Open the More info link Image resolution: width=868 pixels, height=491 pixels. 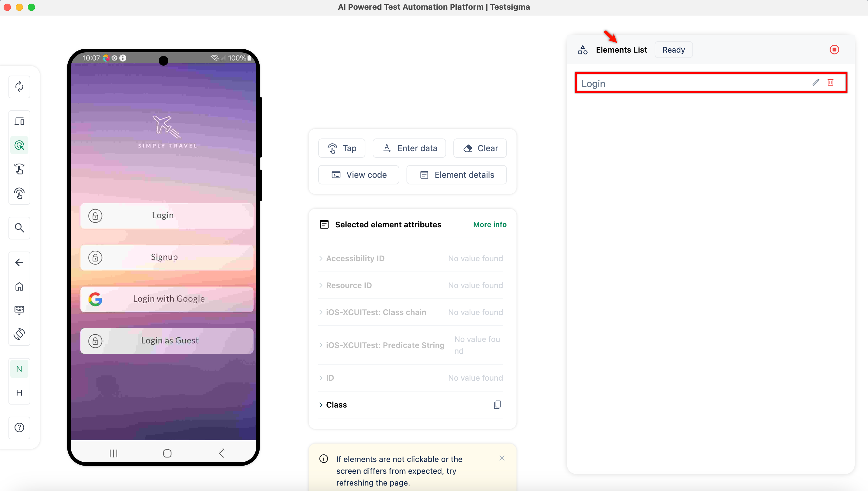[x=489, y=224]
